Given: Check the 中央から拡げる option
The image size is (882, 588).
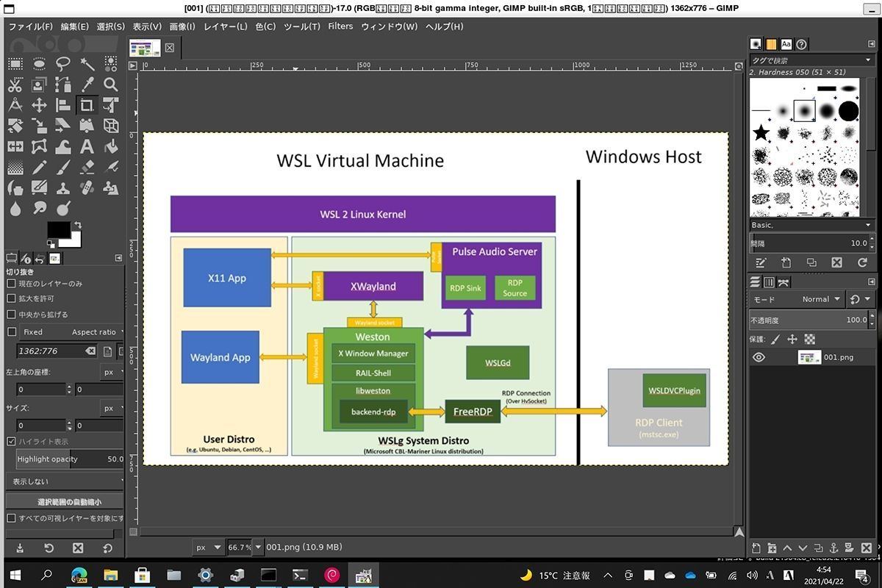Looking at the screenshot, I should click(11, 315).
